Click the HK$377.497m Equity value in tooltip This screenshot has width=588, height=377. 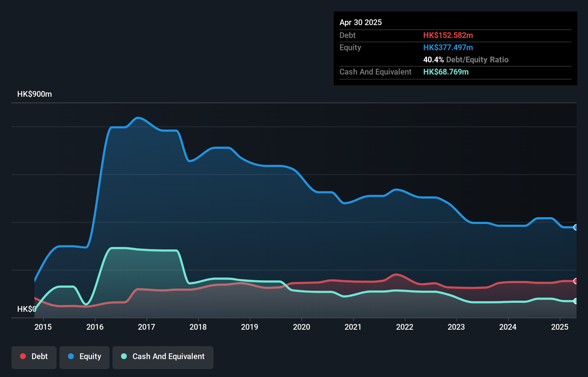coord(448,47)
